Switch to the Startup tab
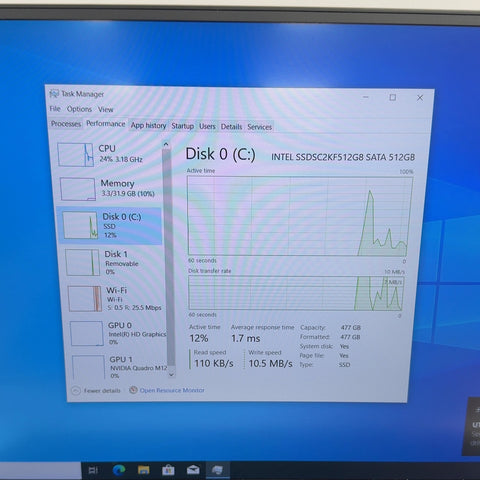Image resolution: width=480 pixels, height=480 pixels. (183, 126)
